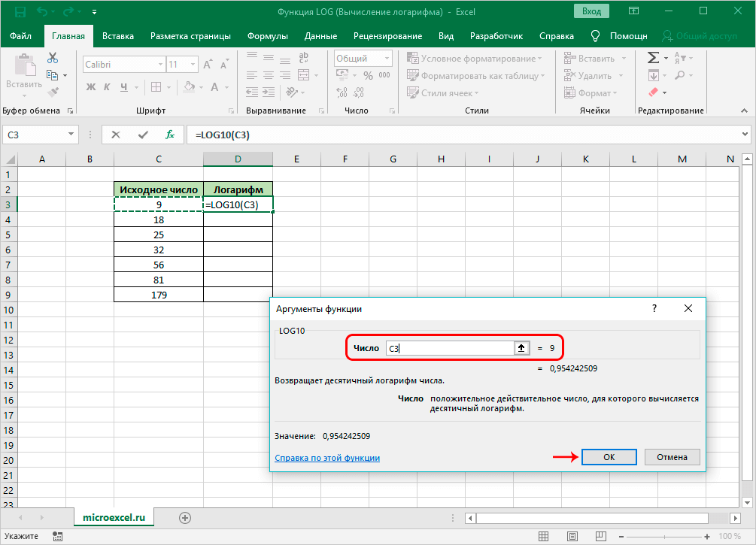This screenshot has width=756, height=545.
Task: Click the collapse dialog arrow beside Число field
Action: click(x=521, y=348)
